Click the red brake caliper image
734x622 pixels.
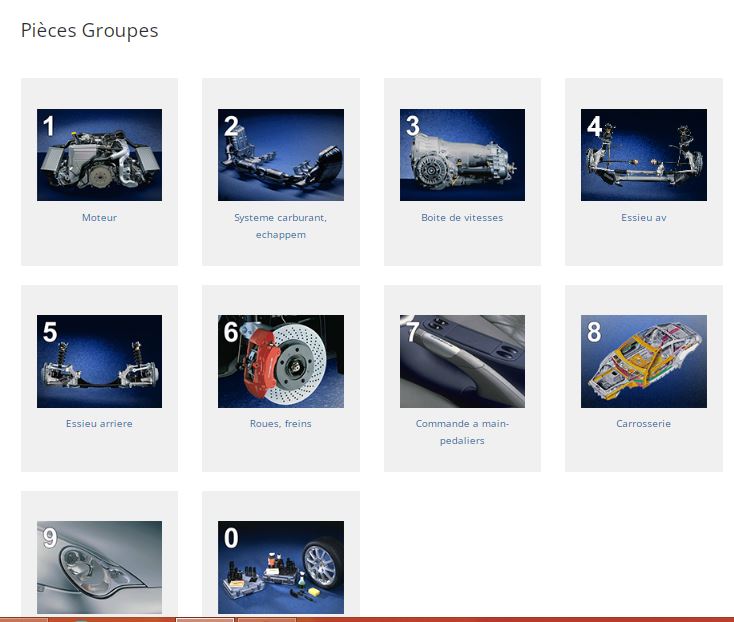coord(281,361)
